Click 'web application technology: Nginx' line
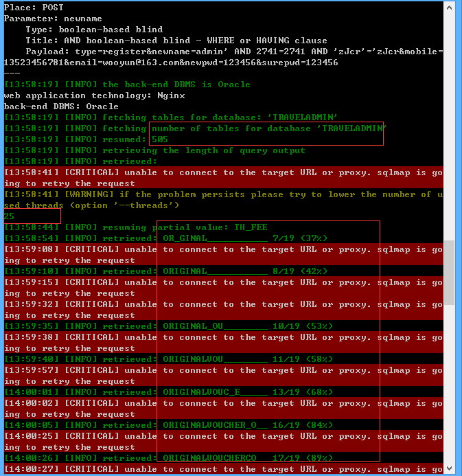The width and height of the screenshot is (462, 476). pos(94,95)
